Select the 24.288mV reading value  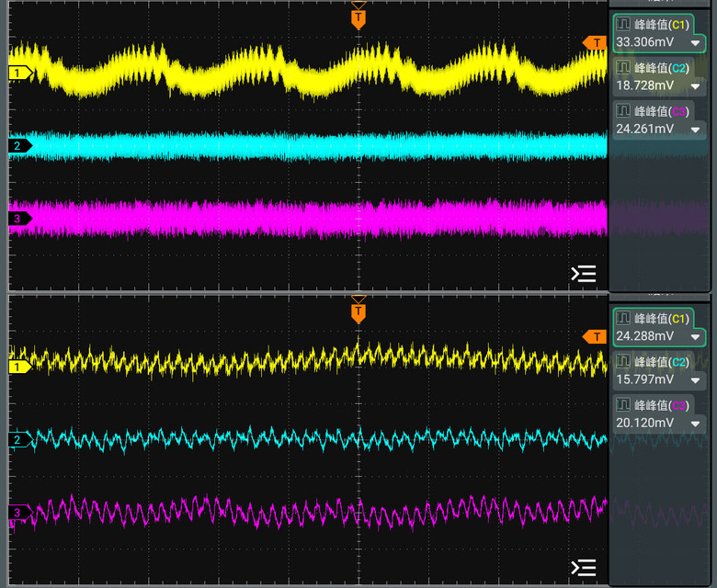(x=644, y=336)
